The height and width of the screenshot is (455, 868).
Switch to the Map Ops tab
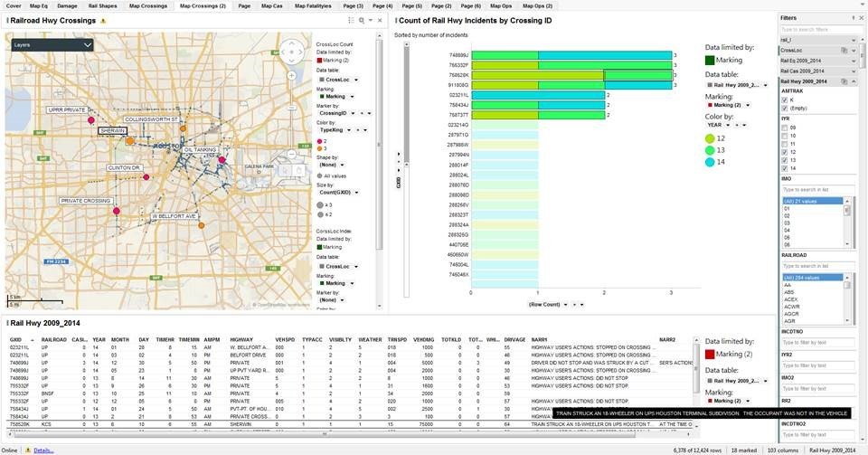500,5
